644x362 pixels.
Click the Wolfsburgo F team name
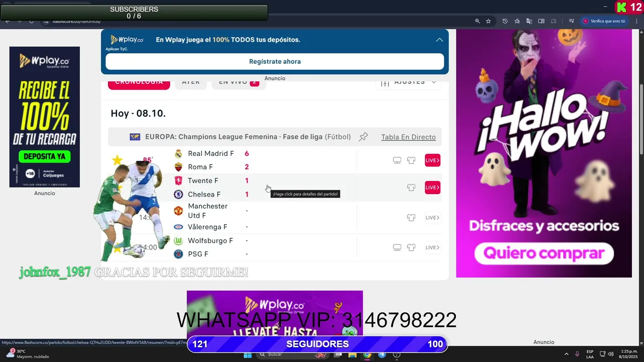coord(210,241)
